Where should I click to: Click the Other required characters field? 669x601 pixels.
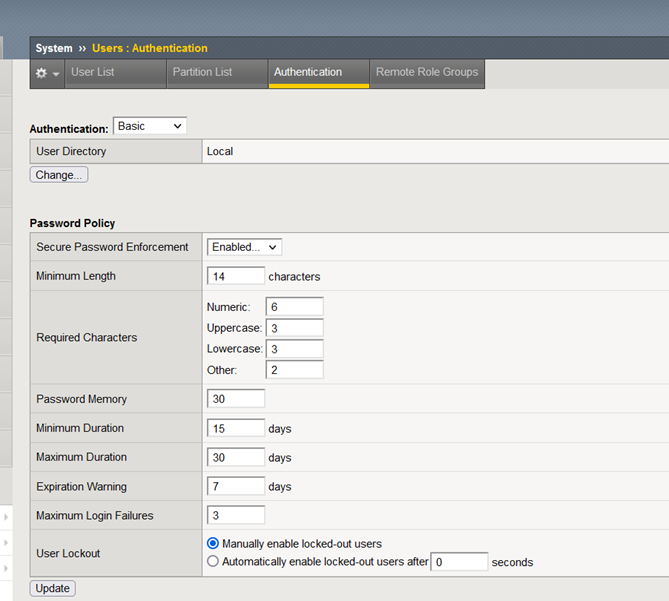tap(295, 370)
